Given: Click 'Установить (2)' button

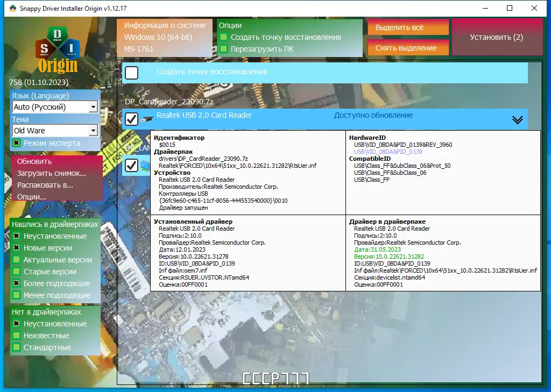Looking at the screenshot, I should click(x=497, y=37).
